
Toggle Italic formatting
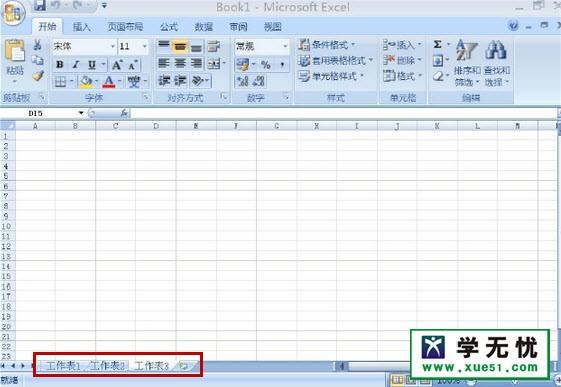click(x=75, y=65)
